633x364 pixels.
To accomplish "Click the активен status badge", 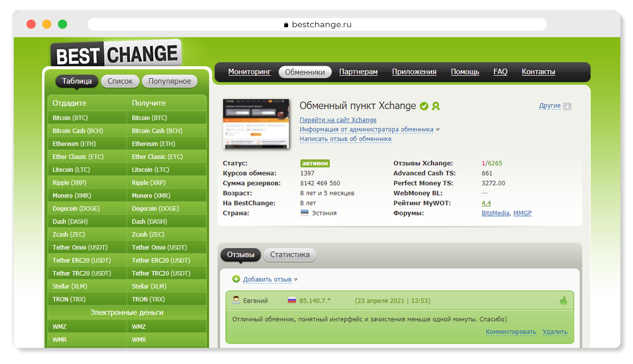I will 315,163.
